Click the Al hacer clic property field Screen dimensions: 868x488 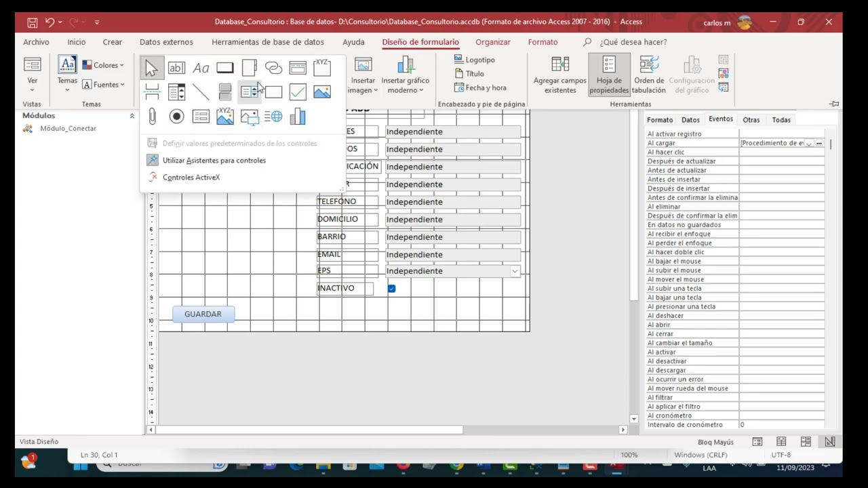[782, 152]
